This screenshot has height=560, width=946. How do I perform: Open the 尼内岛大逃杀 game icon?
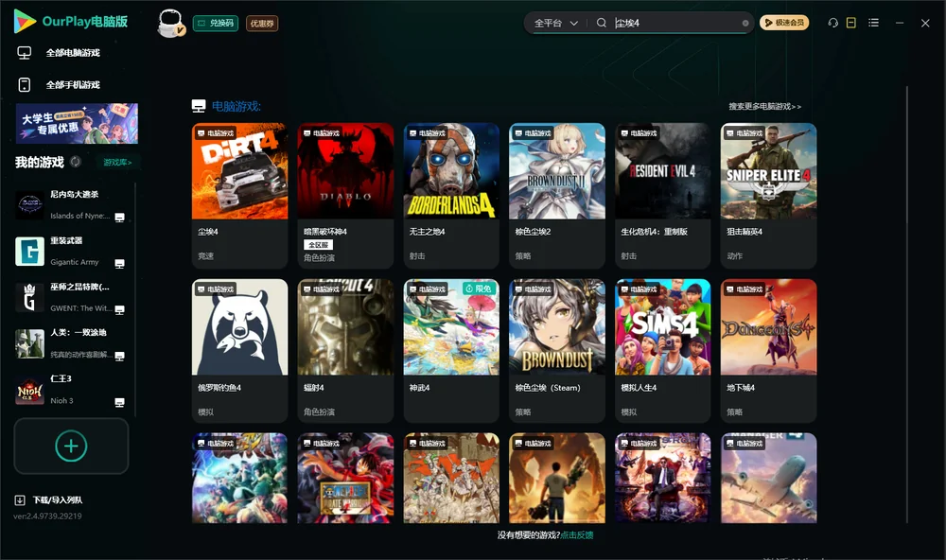tap(29, 205)
